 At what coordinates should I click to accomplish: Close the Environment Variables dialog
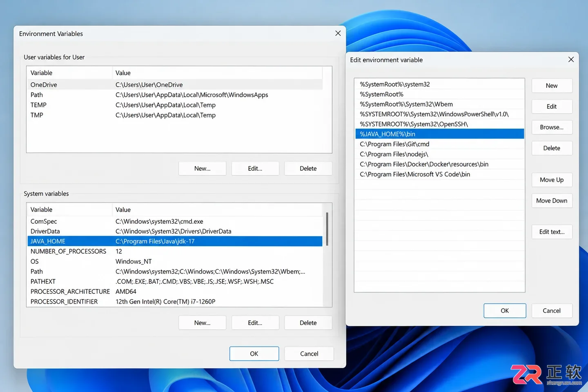(x=338, y=33)
